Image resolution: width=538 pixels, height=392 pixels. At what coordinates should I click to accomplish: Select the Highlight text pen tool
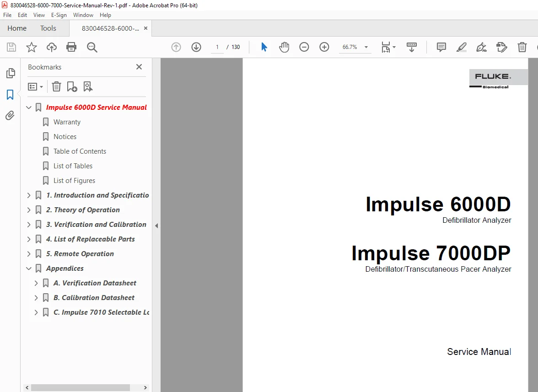click(462, 47)
